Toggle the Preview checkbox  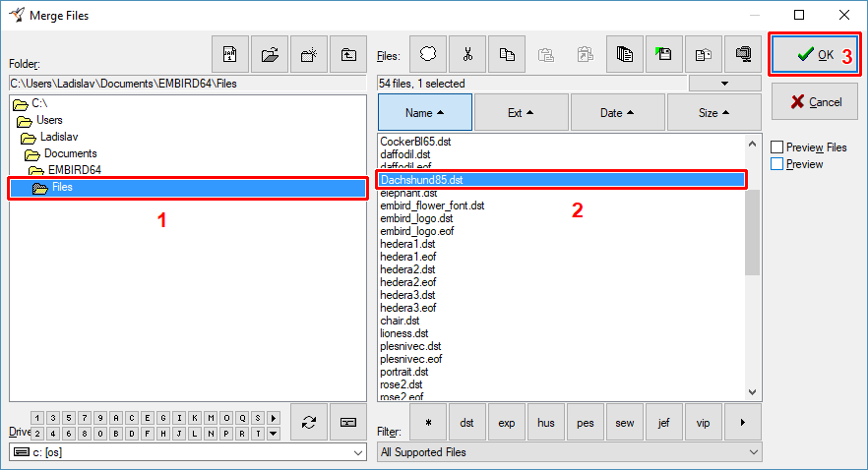click(x=777, y=164)
